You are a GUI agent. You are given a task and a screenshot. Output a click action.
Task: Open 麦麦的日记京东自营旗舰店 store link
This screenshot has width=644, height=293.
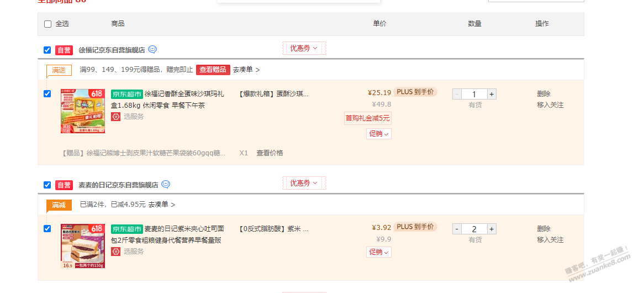[x=118, y=185]
